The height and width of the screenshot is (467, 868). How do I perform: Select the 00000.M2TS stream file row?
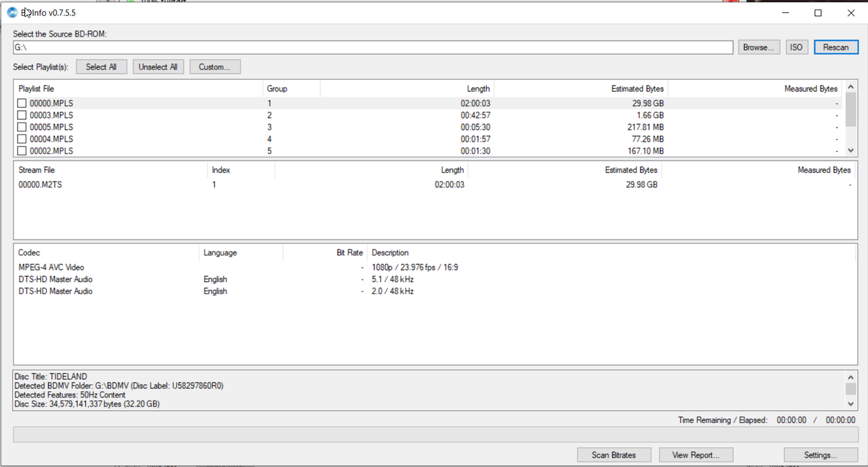click(x=435, y=184)
